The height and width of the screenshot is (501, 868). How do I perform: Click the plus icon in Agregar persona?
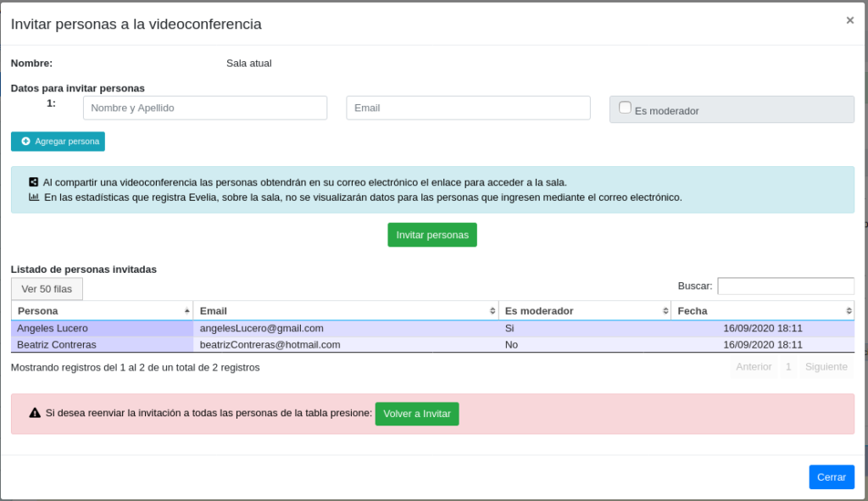pyautogui.click(x=25, y=142)
